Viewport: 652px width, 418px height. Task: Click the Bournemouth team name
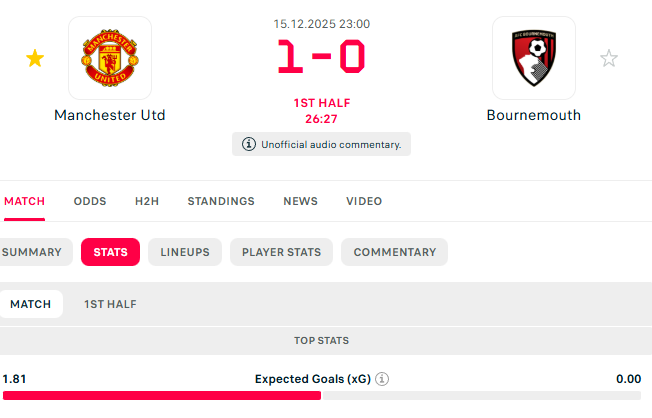(533, 115)
